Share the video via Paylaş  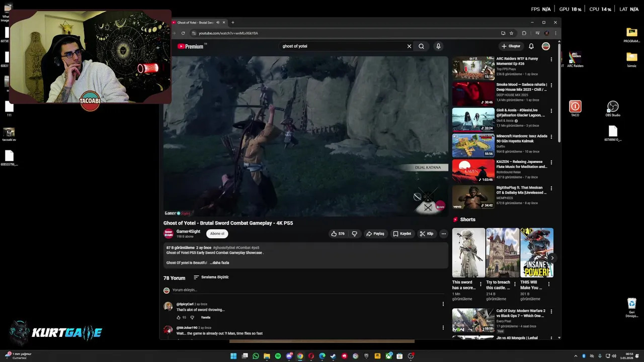(375, 234)
